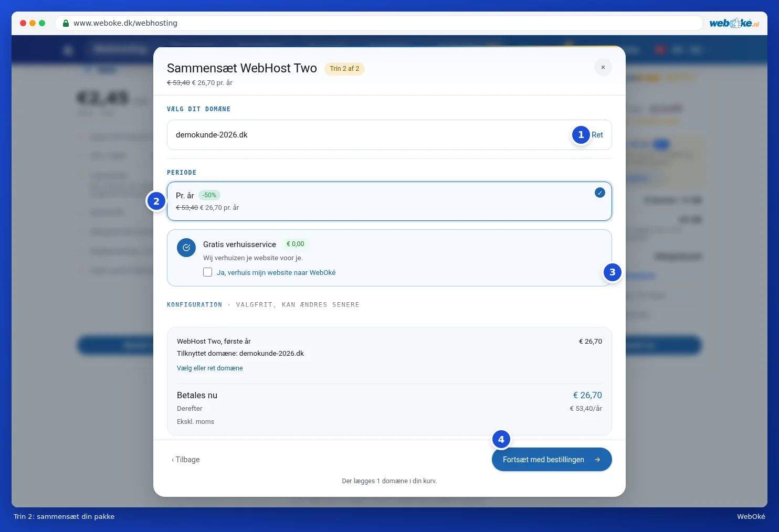Tick the "Ja, verhuis mijn website" checkbox

coord(208,272)
